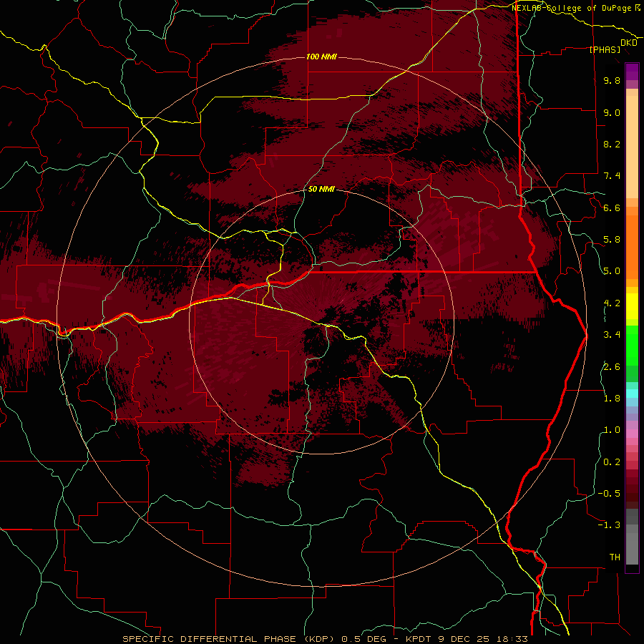Click the 3.4 color scale value
The image size is (644, 644).
[x=612, y=335]
